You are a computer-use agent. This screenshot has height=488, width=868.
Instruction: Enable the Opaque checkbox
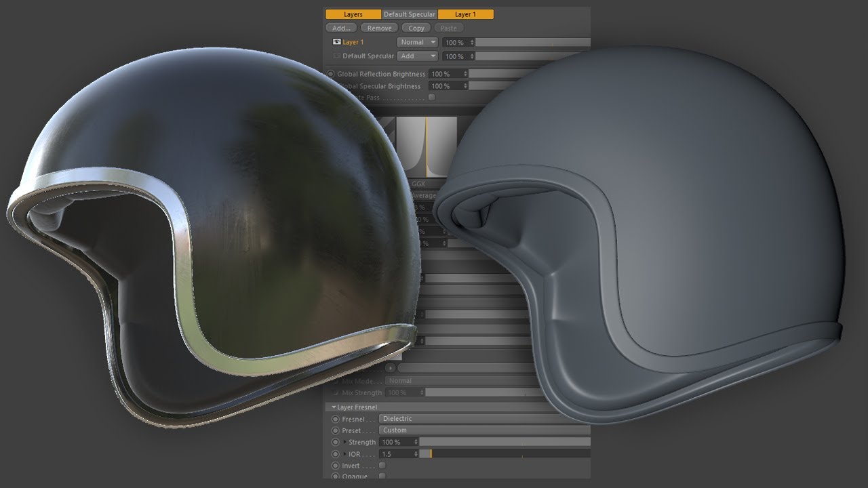point(382,476)
